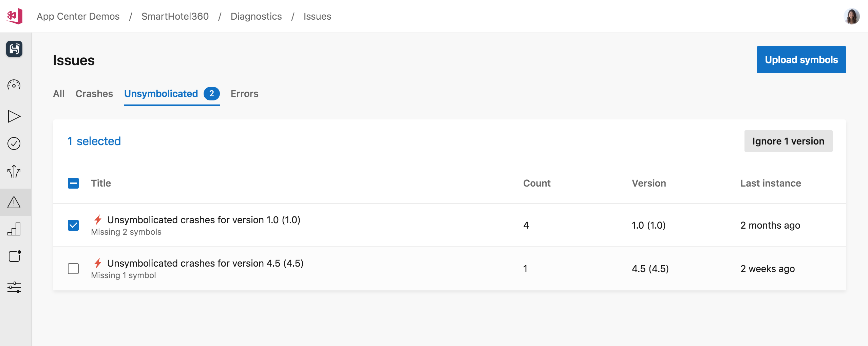This screenshot has width=868, height=346.
Task: Click the Upload symbols button
Action: (x=801, y=59)
